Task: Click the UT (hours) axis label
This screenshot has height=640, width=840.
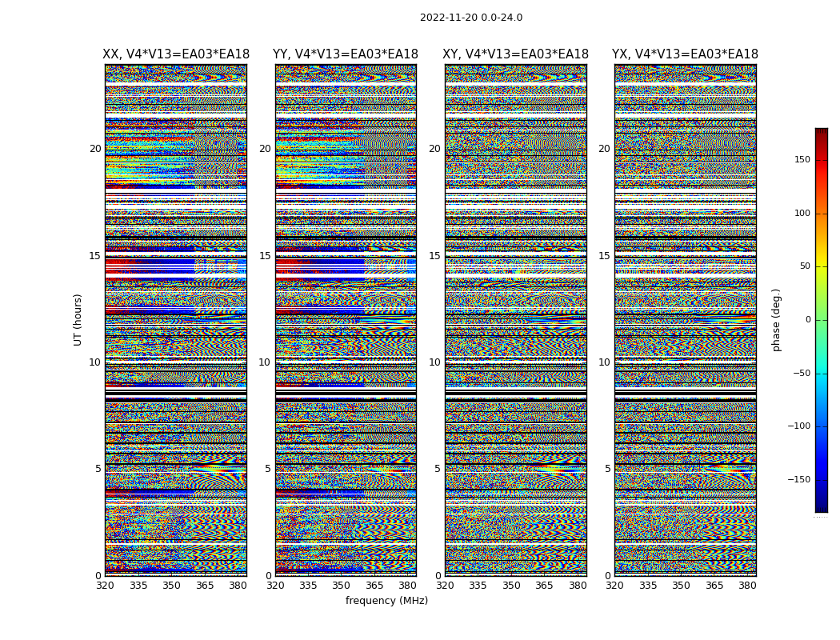Action: click(78, 320)
